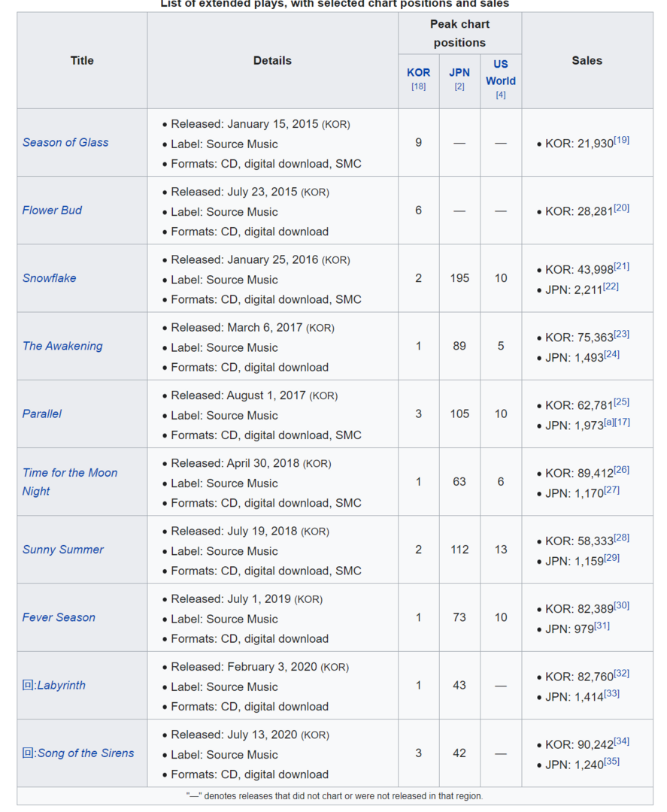Open citation [2] under JPN header

coord(459,86)
